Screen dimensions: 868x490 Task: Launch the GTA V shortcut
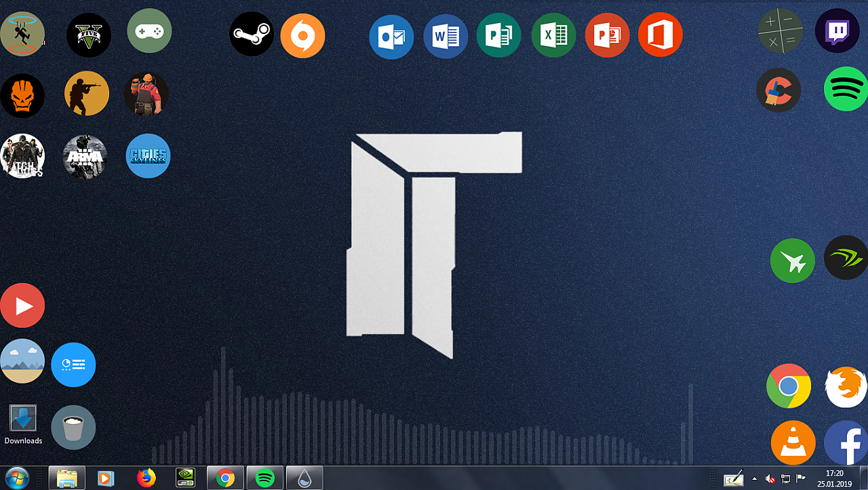(89, 35)
